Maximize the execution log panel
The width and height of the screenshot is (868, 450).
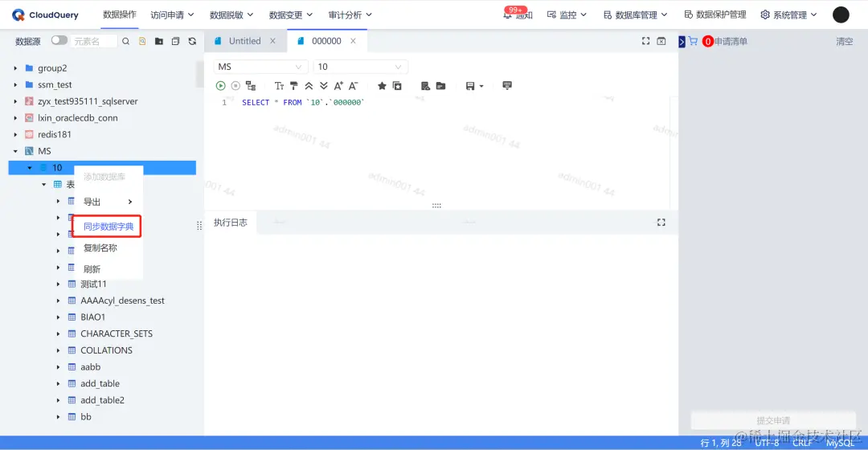pyautogui.click(x=661, y=223)
